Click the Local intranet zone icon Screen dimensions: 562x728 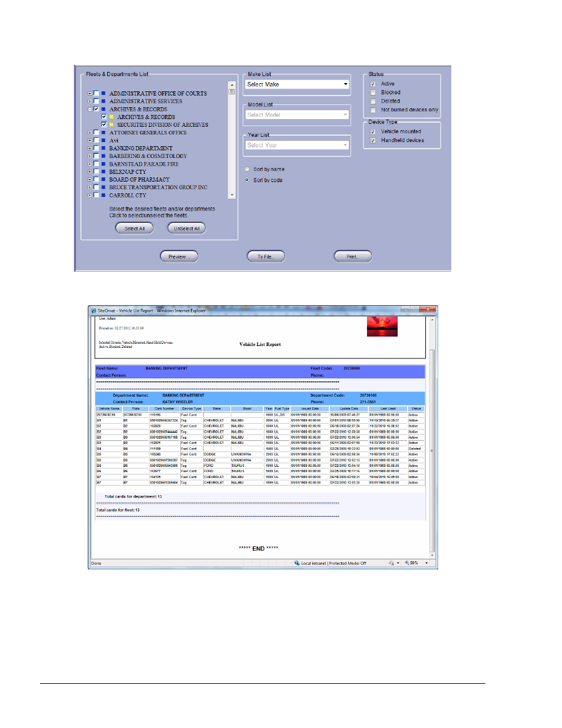[x=297, y=563]
